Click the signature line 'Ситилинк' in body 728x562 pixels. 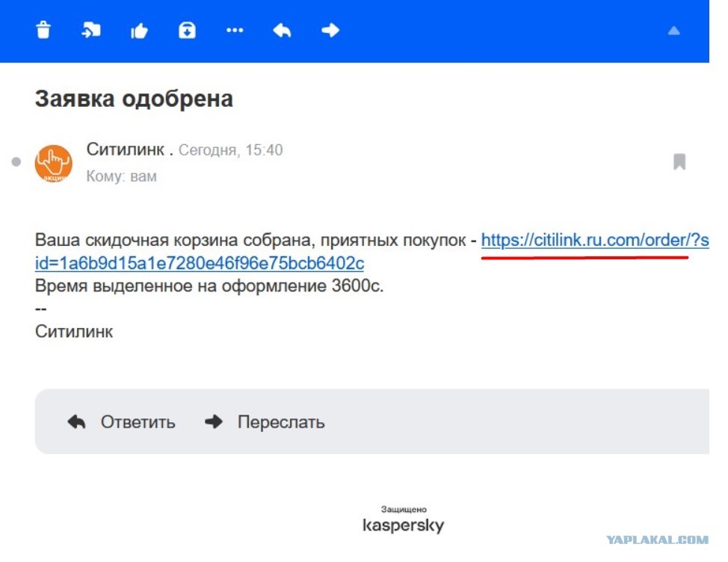(74, 332)
